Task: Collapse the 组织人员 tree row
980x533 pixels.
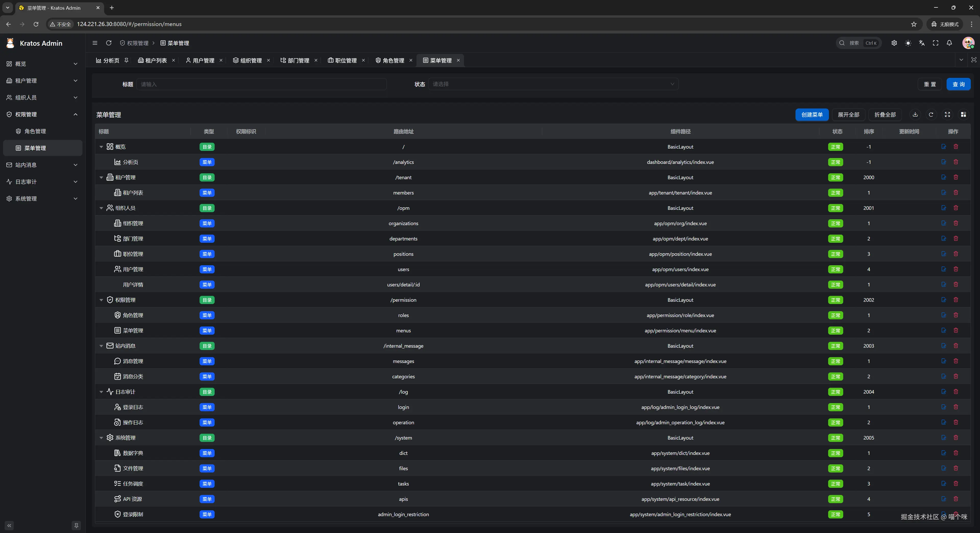Action: tap(101, 208)
